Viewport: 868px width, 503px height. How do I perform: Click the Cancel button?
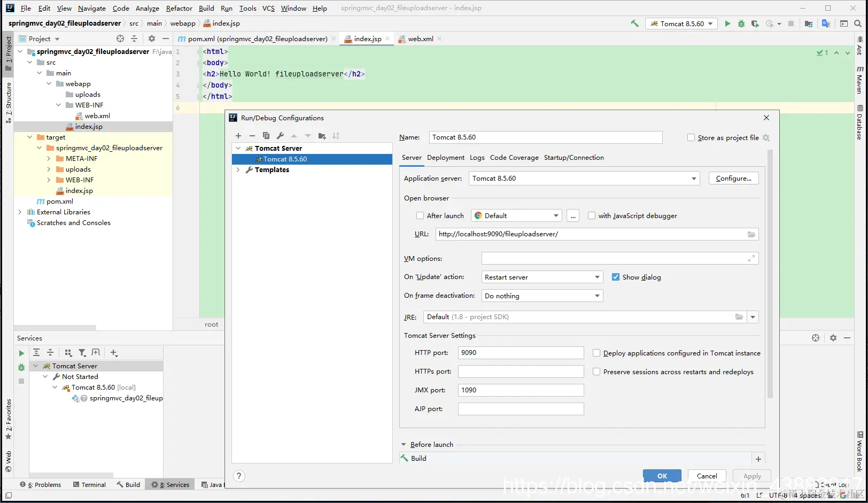pos(707,476)
